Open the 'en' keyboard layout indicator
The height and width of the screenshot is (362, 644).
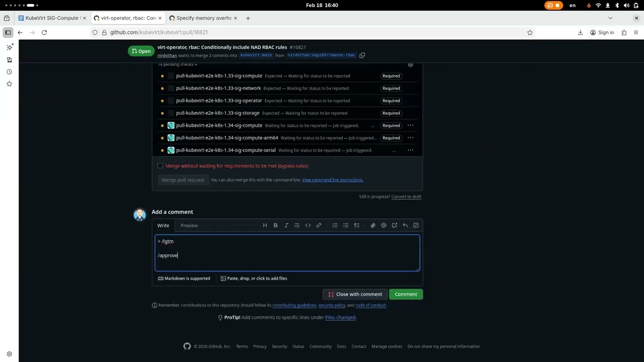pos(573,5)
